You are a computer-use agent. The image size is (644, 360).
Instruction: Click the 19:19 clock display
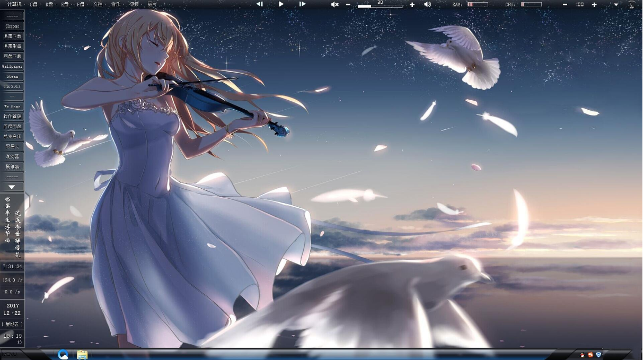(12, 336)
